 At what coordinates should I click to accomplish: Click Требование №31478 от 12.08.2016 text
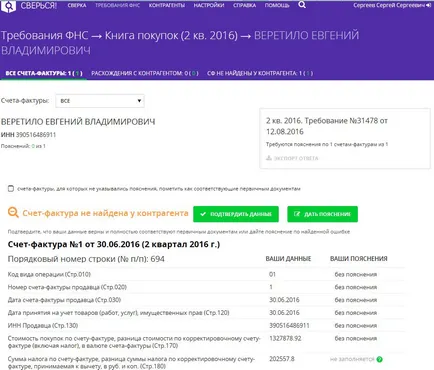(x=327, y=126)
